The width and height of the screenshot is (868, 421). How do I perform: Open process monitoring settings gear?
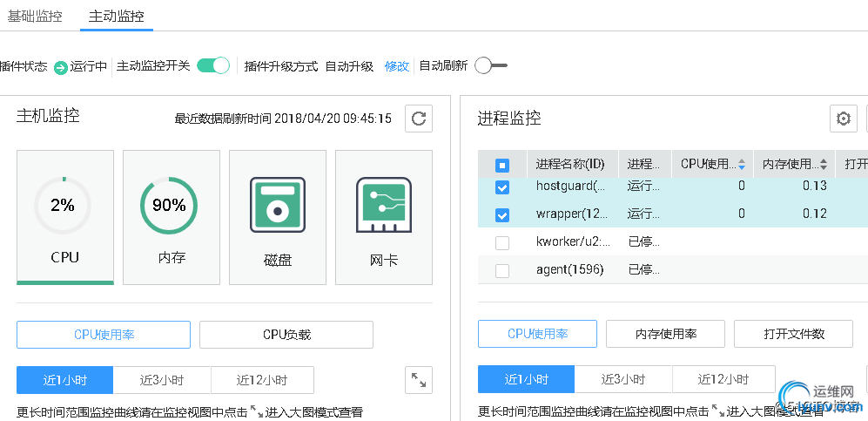pos(843,119)
